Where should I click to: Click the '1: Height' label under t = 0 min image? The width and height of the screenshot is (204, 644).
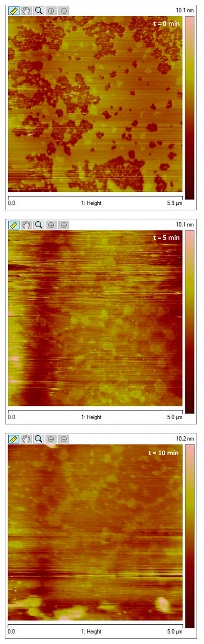tap(91, 203)
